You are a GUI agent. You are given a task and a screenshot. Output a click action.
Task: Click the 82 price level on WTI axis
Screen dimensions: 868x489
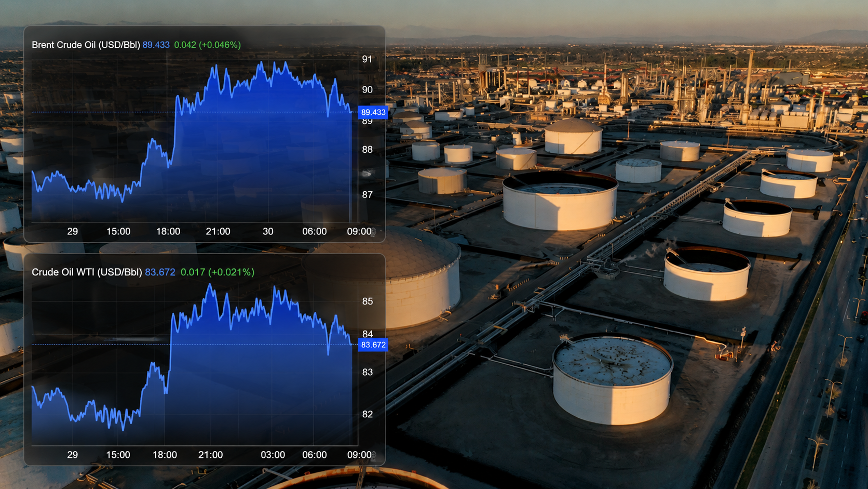[x=368, y=414]
